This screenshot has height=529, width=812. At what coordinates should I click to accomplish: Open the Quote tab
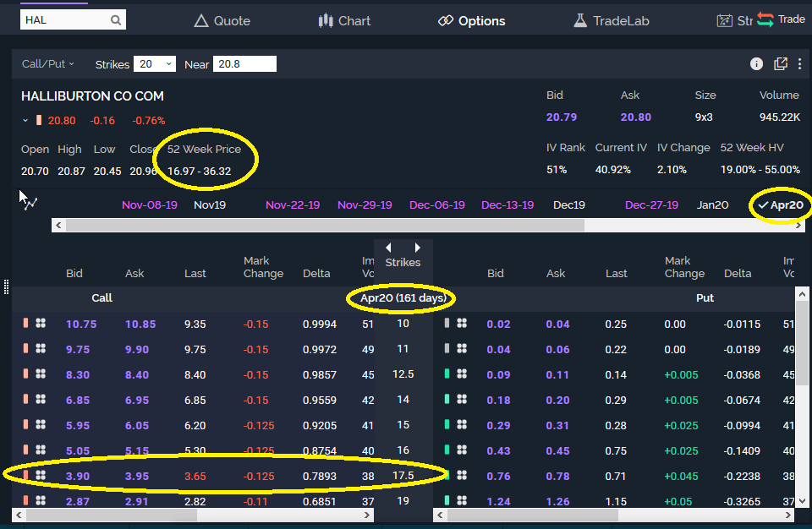(x=222, y=21)
